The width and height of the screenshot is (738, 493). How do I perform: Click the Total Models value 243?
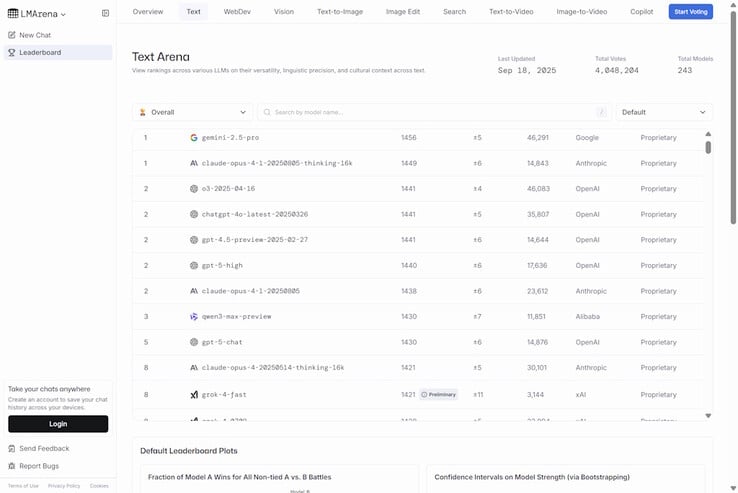click(x=684, y=70)
